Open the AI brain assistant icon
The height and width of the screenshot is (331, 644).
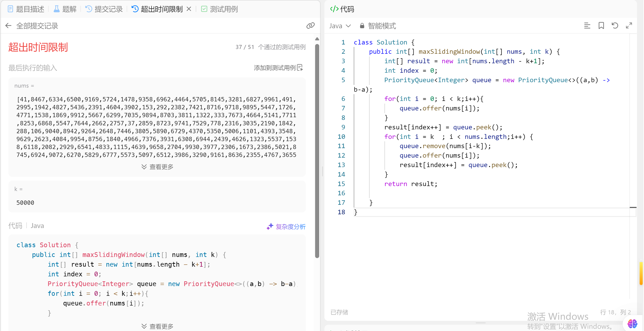point(632,324)
